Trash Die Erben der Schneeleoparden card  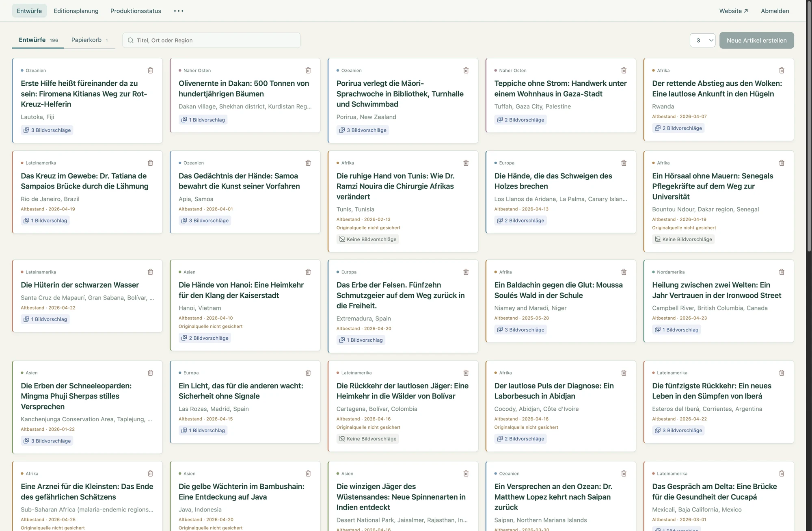[x=150, y=373]
